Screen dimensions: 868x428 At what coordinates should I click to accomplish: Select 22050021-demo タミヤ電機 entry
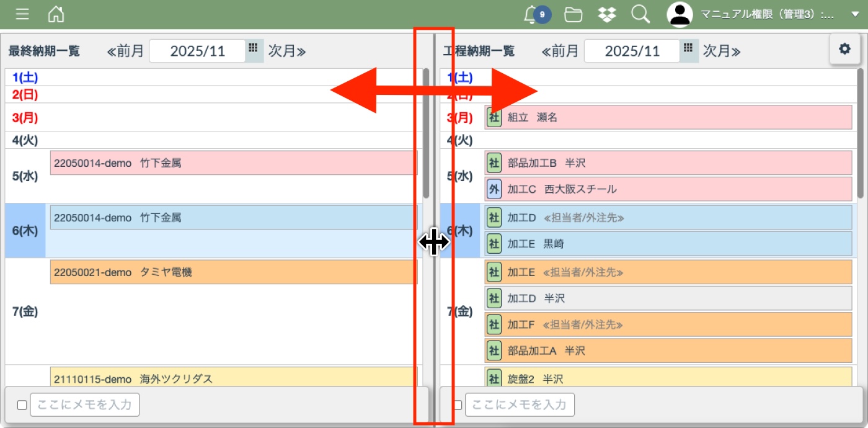pos(233,272)
